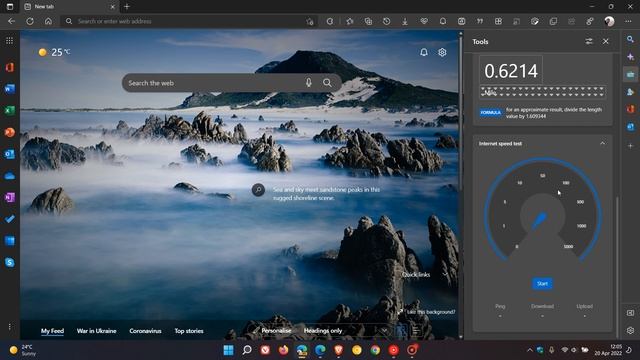Start voice search with microphone icon
640x360 pixels.
tap(309, 83)
